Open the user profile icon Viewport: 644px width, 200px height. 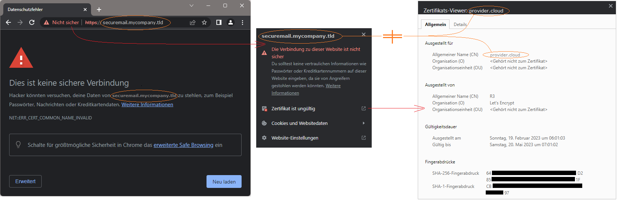tap(231, 22)
